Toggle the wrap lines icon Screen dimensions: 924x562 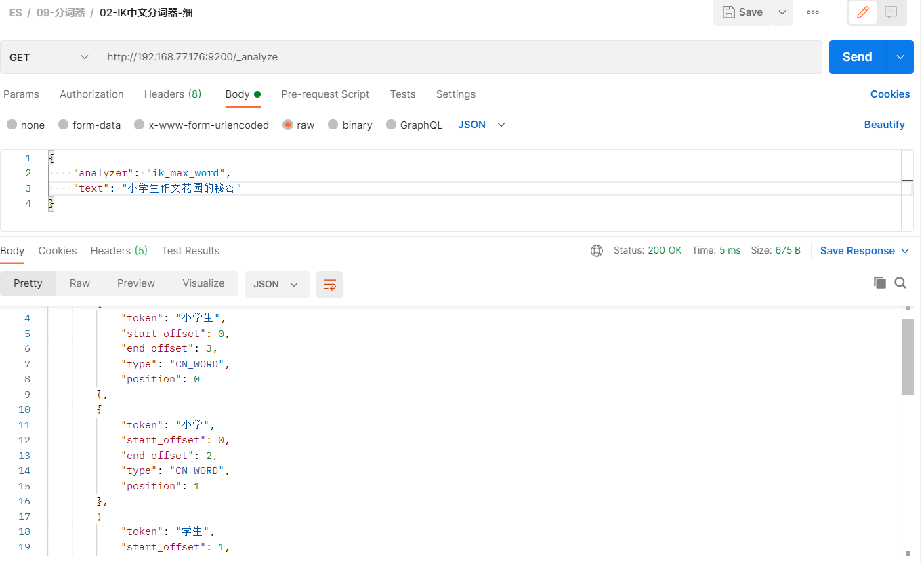point(330,285)
